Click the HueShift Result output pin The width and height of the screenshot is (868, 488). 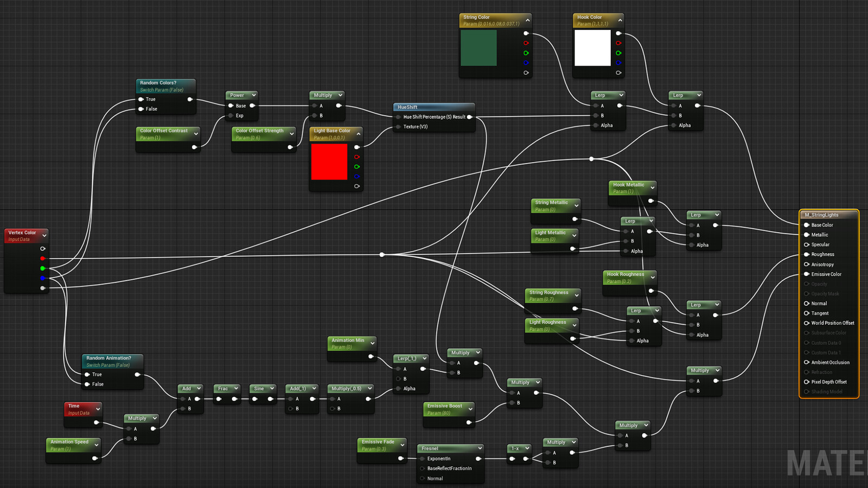coord(469,117)
